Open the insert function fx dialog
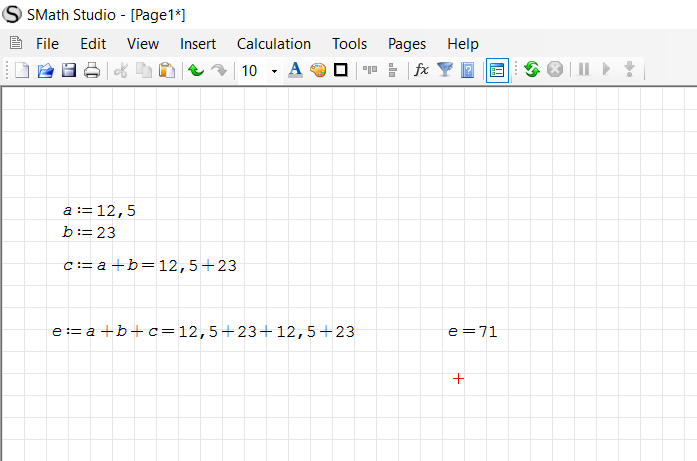697x461 pixels. pyautogui.click(x=421, y=70)
